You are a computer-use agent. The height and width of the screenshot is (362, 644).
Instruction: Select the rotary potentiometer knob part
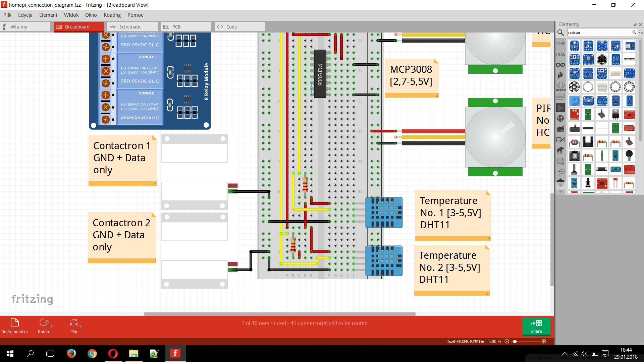pyautogui.click(x=588, y=183)
